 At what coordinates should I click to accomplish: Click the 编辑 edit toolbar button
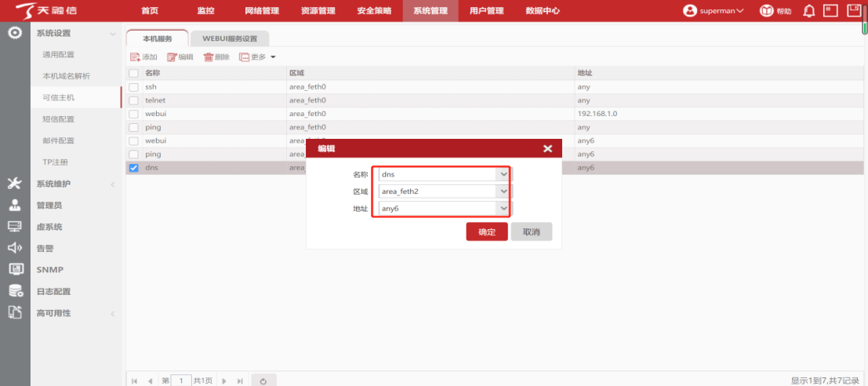tap(180, 57)
